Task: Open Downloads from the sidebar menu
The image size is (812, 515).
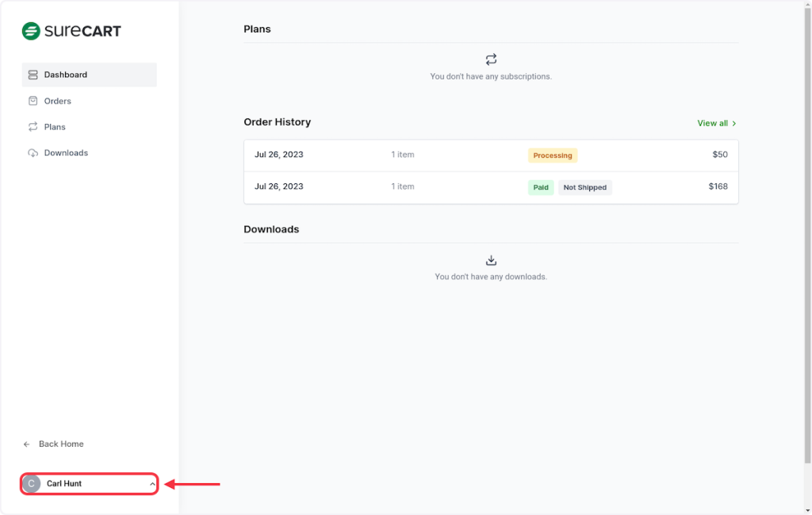Action: point(66,153)
